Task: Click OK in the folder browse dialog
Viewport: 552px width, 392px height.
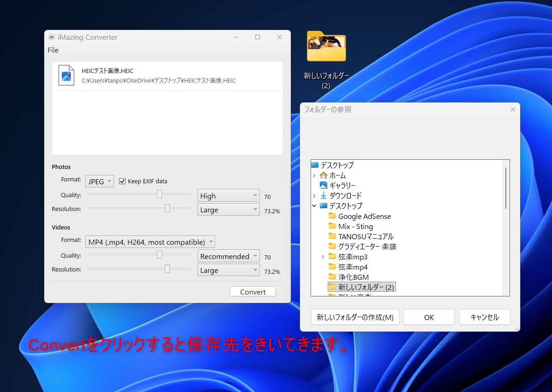Action: pos(429,317)
